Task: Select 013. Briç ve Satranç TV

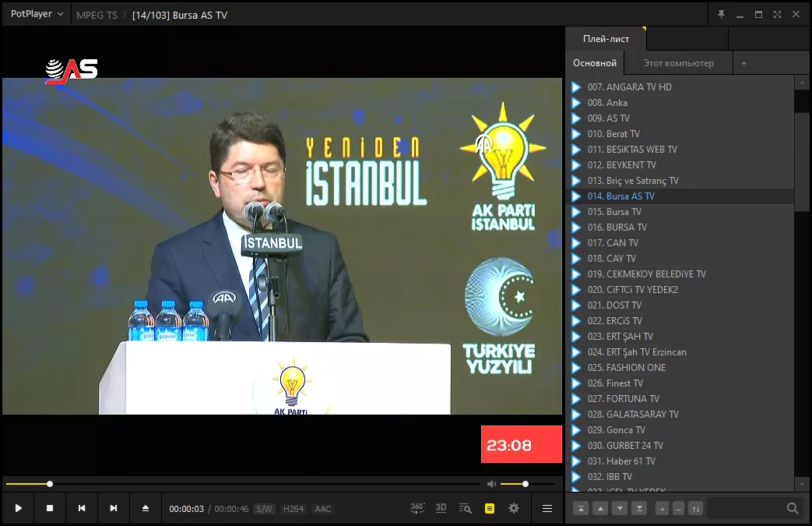Action: click(681, 180)
